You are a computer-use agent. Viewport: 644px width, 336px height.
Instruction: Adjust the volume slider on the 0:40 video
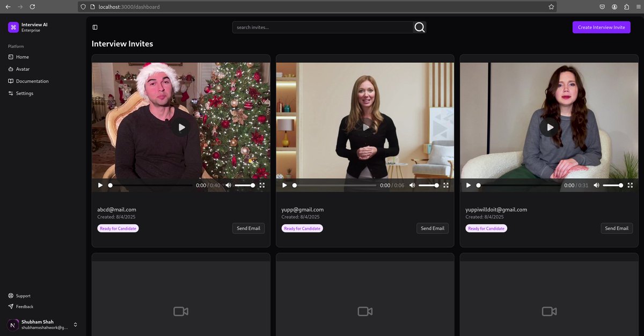[x=245, y=185]
